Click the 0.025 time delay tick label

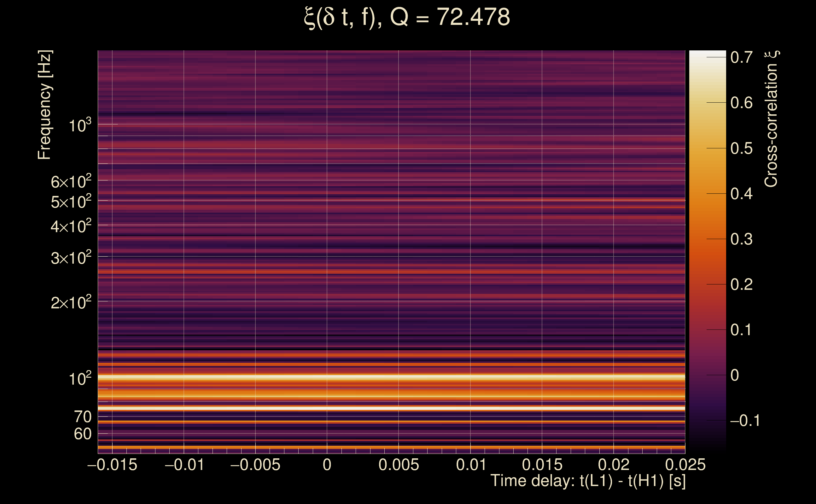coord(685,465)
